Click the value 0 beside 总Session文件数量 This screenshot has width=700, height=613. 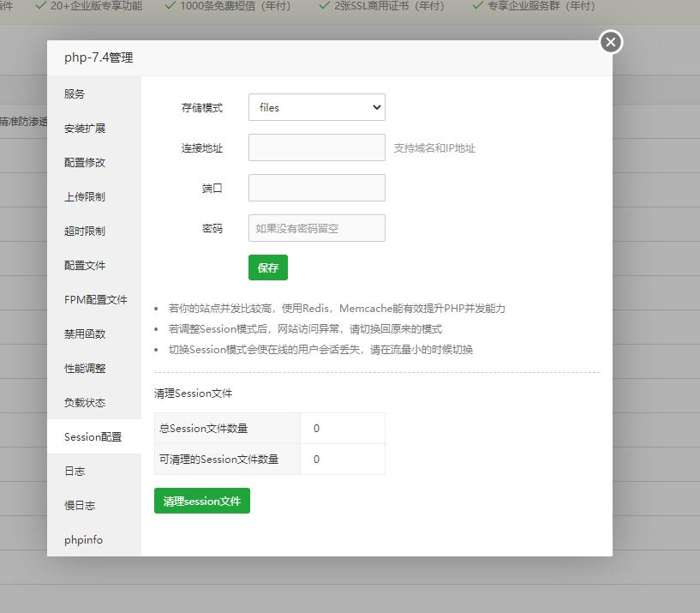pos(316,428)
